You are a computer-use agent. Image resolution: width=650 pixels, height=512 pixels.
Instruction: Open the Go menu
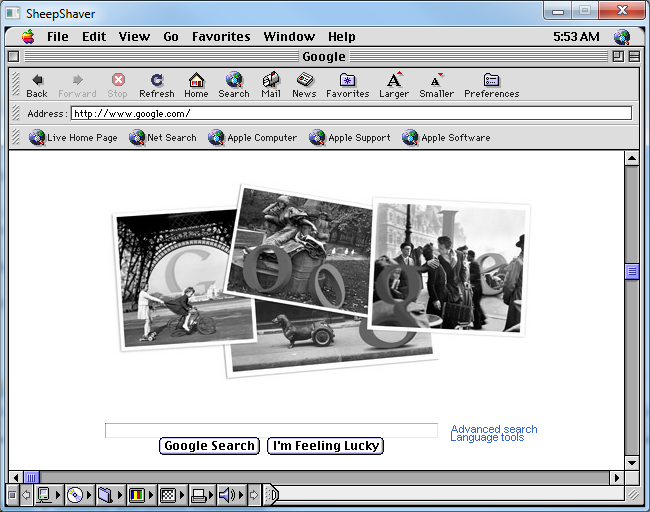click(171, 37)
